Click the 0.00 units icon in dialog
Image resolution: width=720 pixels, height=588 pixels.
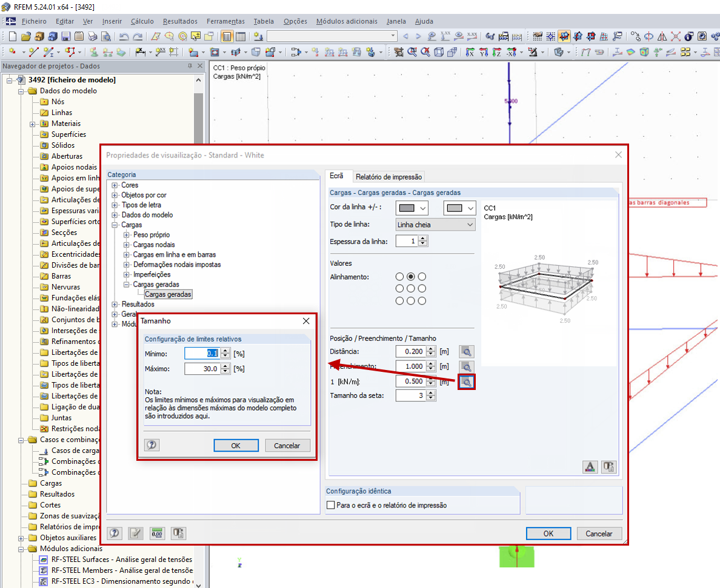click(157, 533)
